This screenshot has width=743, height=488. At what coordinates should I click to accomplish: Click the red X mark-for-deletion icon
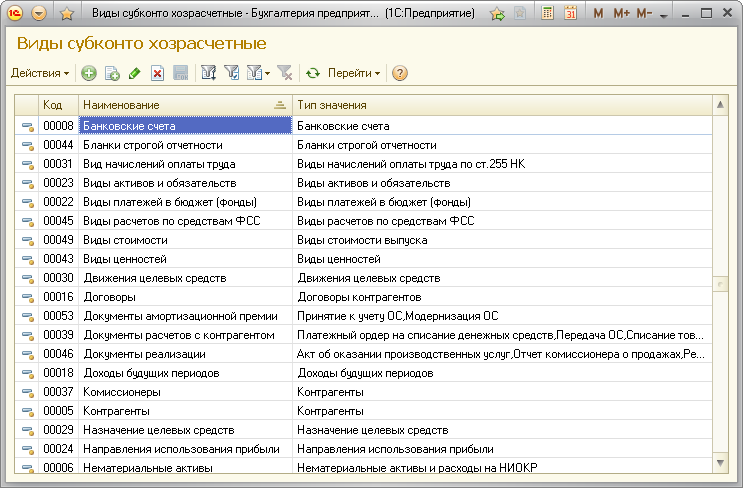pos(157,73)
